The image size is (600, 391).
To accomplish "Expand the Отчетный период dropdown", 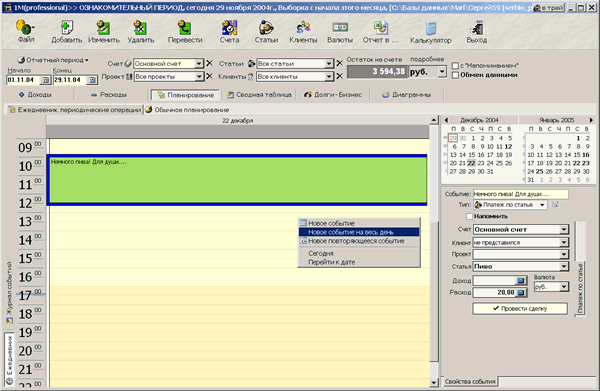I will coord(53,60).
